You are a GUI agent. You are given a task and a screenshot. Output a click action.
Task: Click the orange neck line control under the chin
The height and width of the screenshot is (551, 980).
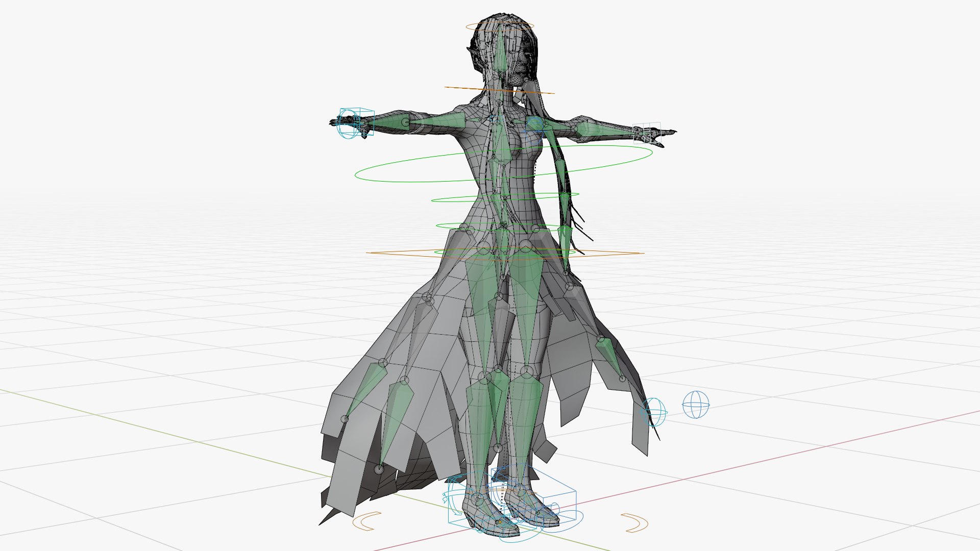click(x=499, y=90)
